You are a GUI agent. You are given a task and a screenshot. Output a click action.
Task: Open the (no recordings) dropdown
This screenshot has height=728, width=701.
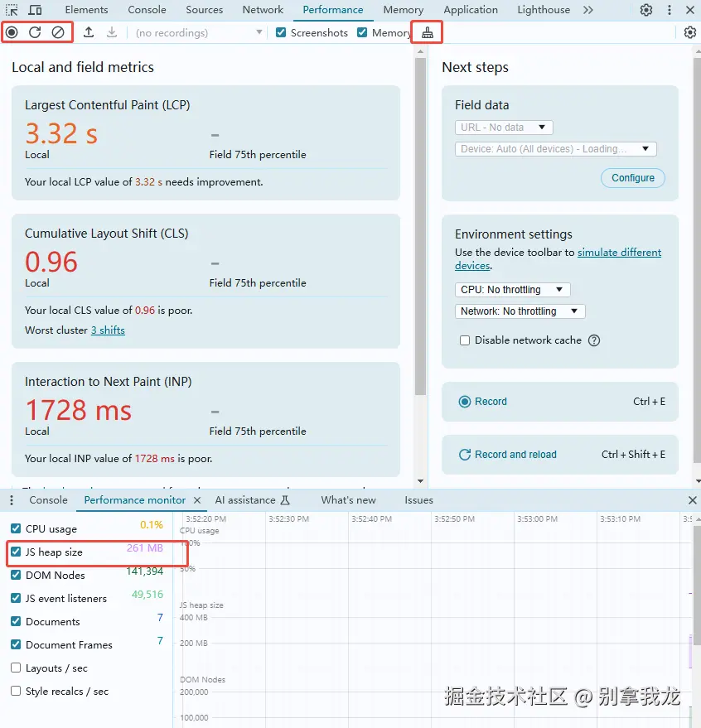pos(198,32)
